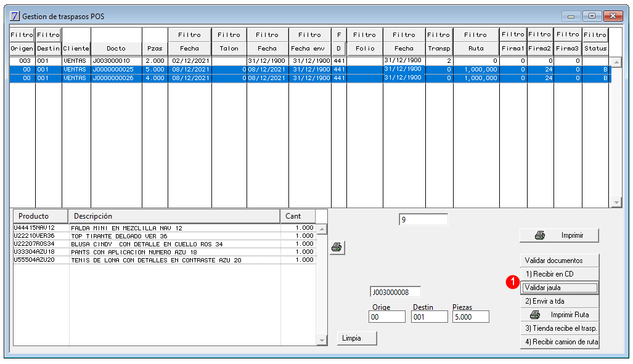Screen dimensions: 633x364
Task: Click the Limpia button
Action: tap(357, 338)
